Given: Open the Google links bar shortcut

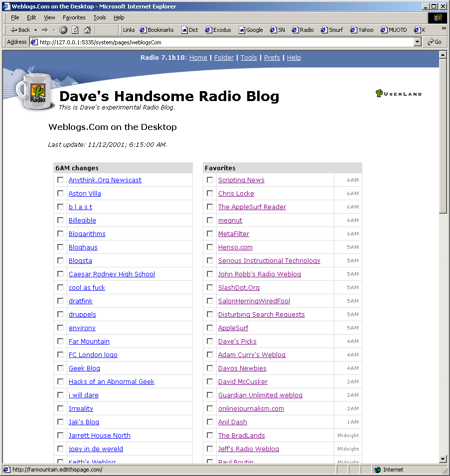Looking at the screenshot, I should tap(251, 30).
